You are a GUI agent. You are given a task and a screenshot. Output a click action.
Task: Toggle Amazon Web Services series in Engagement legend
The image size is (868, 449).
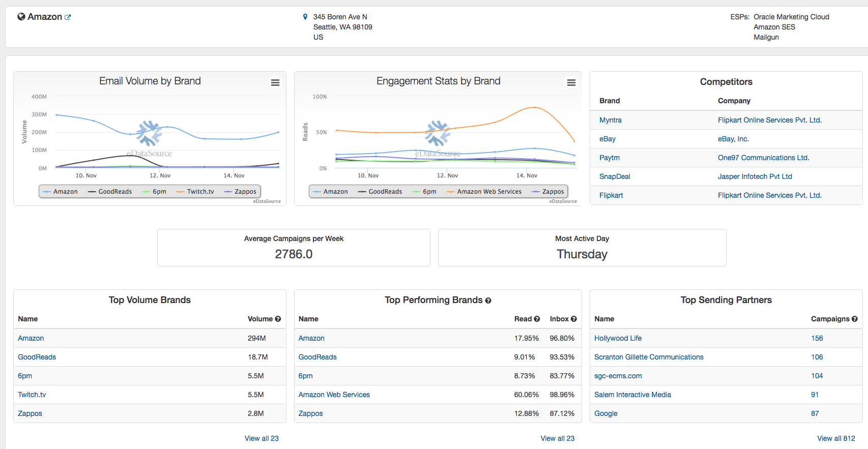tap(484, 192)
